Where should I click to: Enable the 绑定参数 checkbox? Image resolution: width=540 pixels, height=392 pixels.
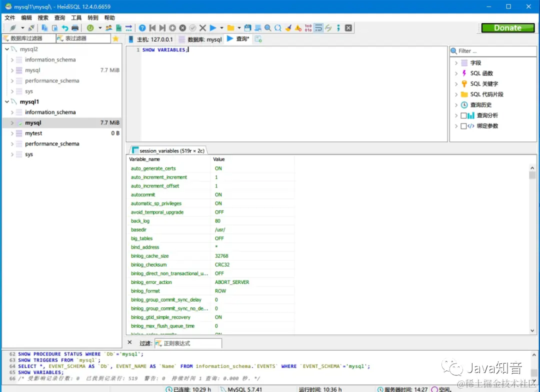(x=463, y=126)
